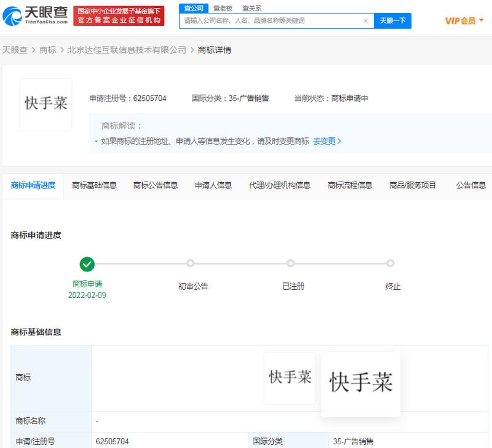Open the VIP会员 dropdown arrow
The width and height of the screenshot is (492, 448).
point(482,20)
